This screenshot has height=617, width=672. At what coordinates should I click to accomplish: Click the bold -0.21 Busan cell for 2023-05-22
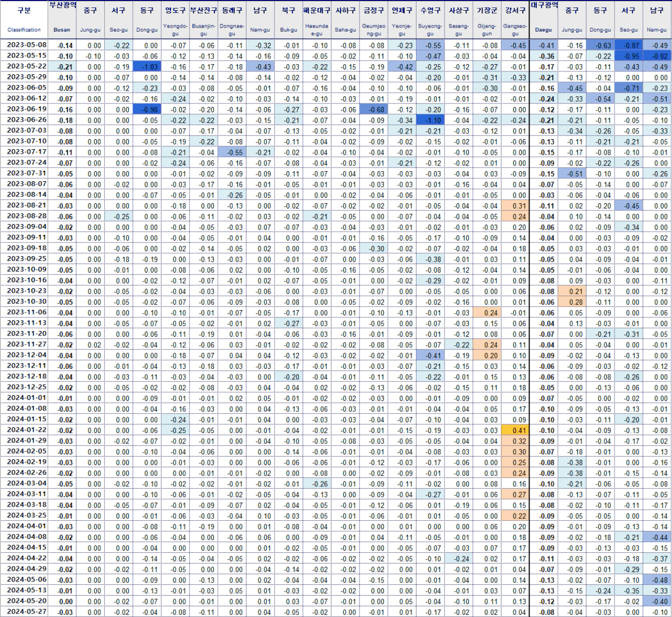pyautogui.click(x=62, y=66)
